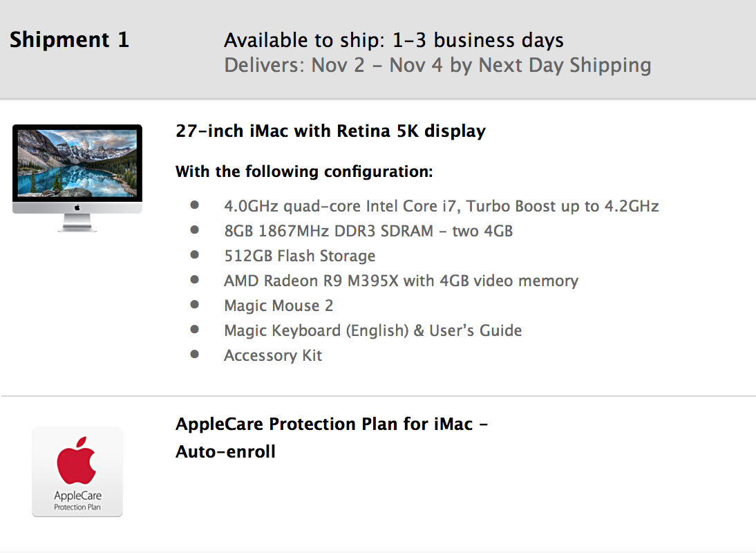Open the AppleCare Protection Plan for iMac title
The height and width of the screenshot is (553, 756).
click(x=332, y=424)
